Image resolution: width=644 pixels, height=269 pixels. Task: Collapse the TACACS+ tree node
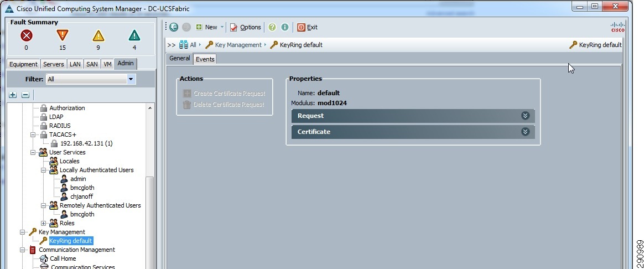[33, 134]
